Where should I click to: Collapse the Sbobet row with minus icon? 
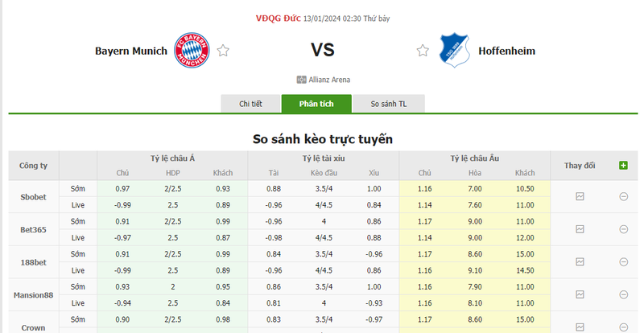pyautogui.click(x=623, y=196)
